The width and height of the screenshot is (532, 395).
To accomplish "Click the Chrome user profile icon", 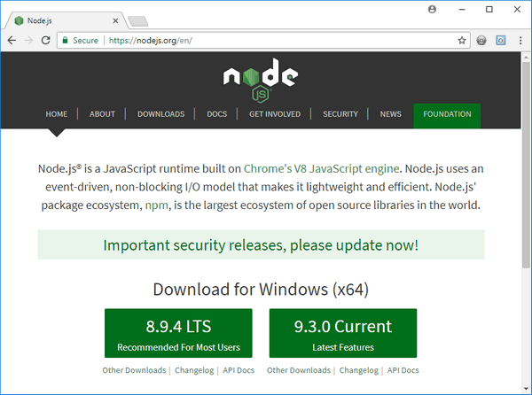I will [x=432, y=9].
